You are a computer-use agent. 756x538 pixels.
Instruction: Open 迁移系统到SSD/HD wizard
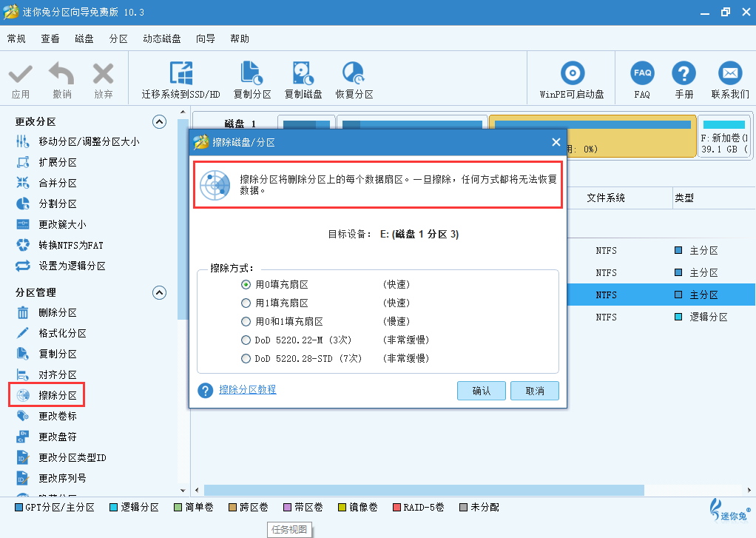point(180,80)
